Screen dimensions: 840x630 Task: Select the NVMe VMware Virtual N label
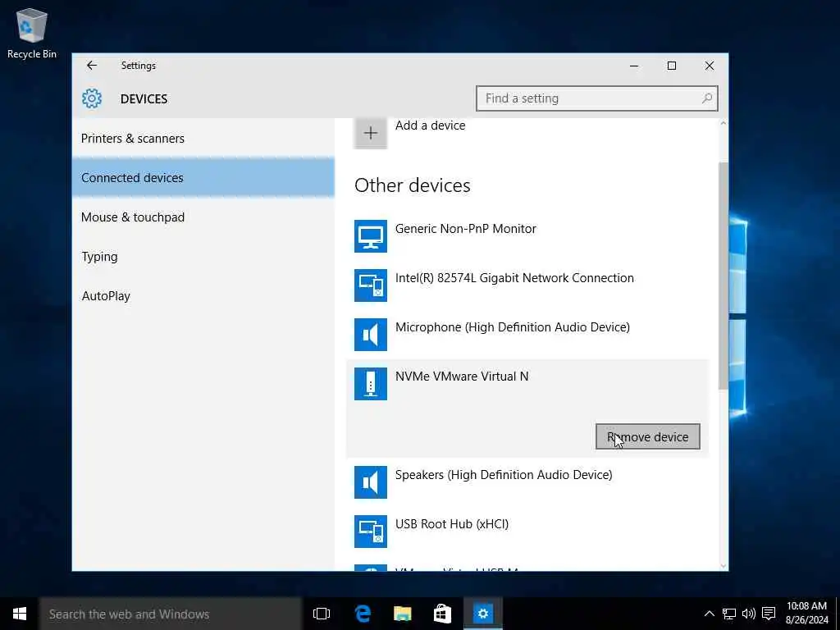(462, 377)
